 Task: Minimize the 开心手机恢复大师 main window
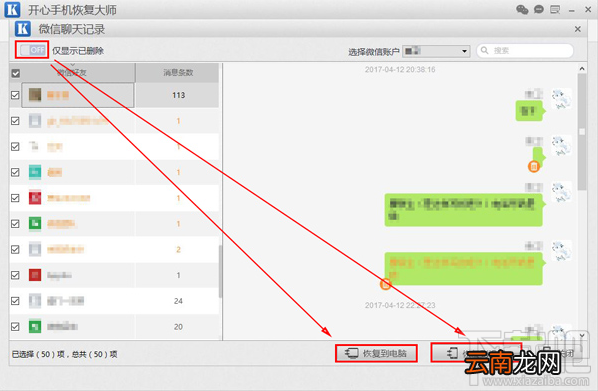click(571, 10)
